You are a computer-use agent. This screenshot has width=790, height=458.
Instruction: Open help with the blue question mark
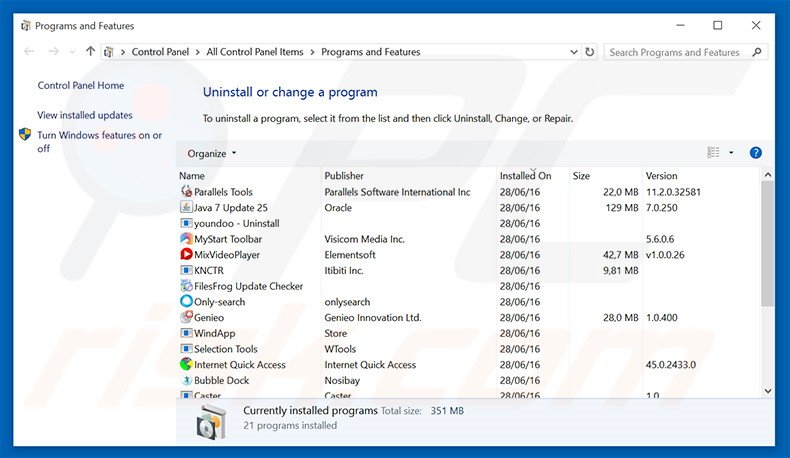[756, 153]
